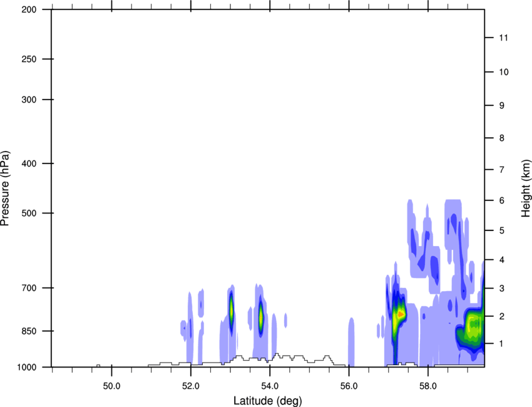Click the 1000 pressure tick label
Image resolution: width=532 pixels, height=407 pixels.
[x=27, y=368]
